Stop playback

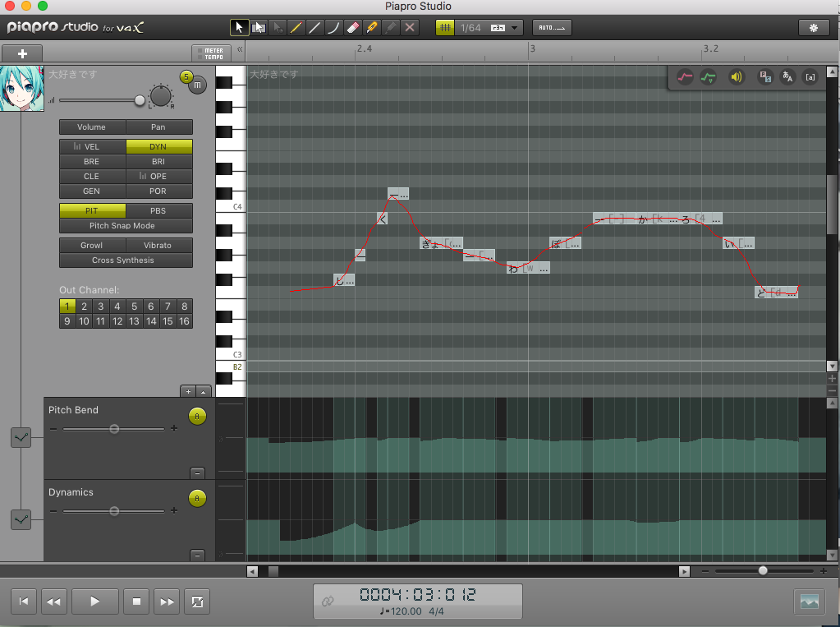136,602
